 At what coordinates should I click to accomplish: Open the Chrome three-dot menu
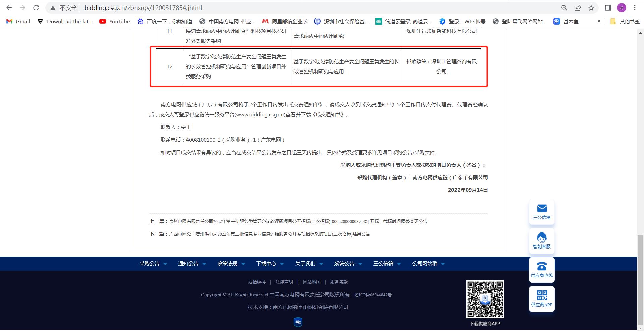(635, 8)
